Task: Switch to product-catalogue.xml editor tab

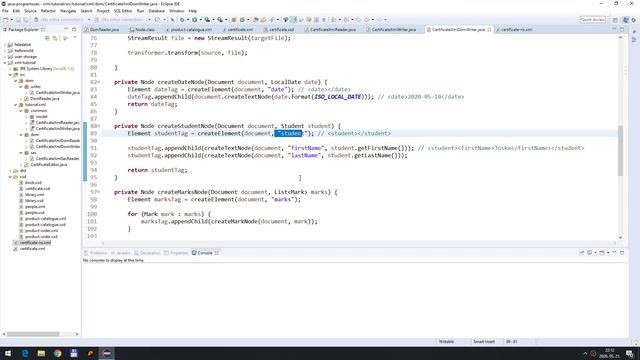Action: coord(189,29)
